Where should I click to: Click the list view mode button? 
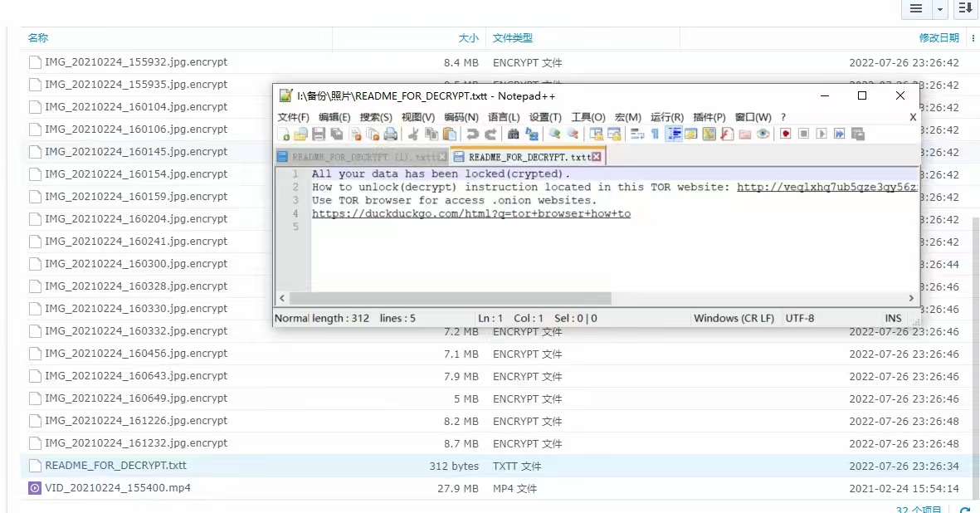[x=915, y=8]
